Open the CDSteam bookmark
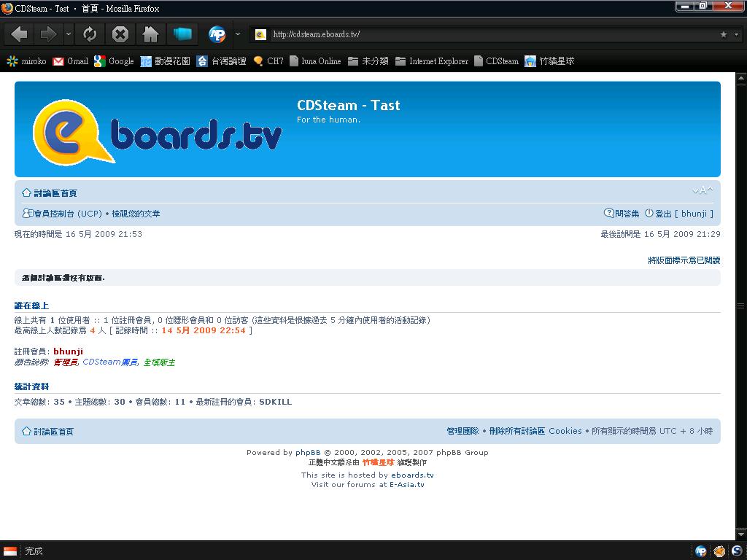747x560 pixels. tap(496, 61)
